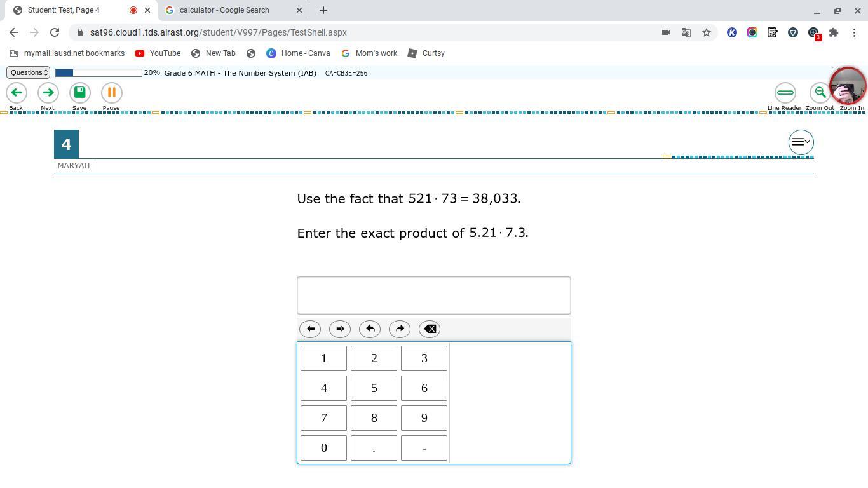Viewport: 868px width, 488px height.
Task: Open the Chrome extensions puzzle menu
Action: click(834, 32)
